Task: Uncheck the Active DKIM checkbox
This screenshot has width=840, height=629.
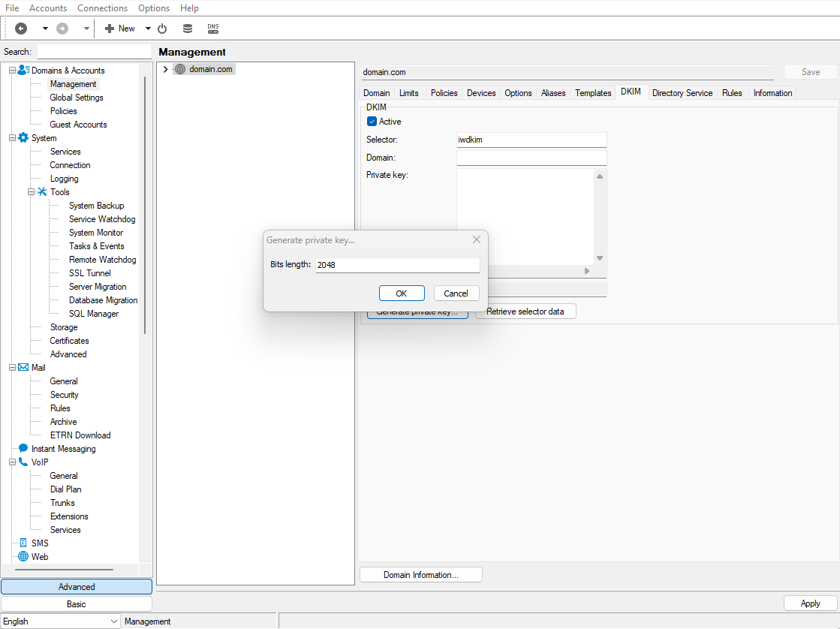Action: [x=372, y=122]
